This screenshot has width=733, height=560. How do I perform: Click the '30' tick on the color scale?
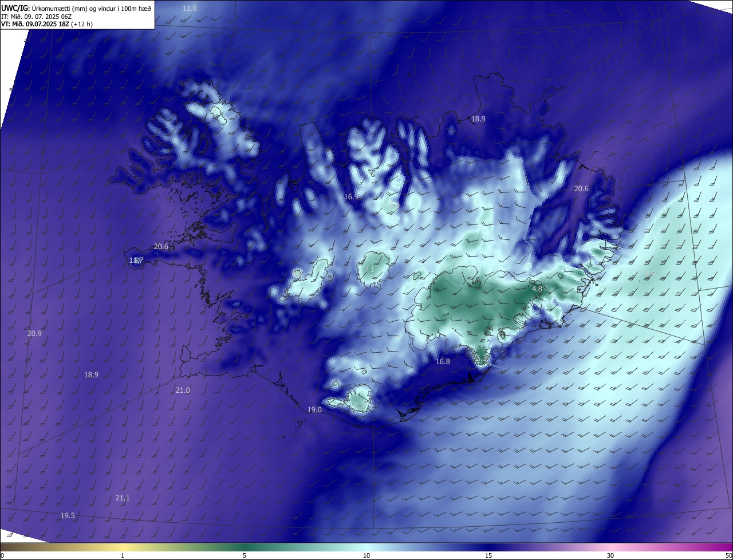[610, 555]
